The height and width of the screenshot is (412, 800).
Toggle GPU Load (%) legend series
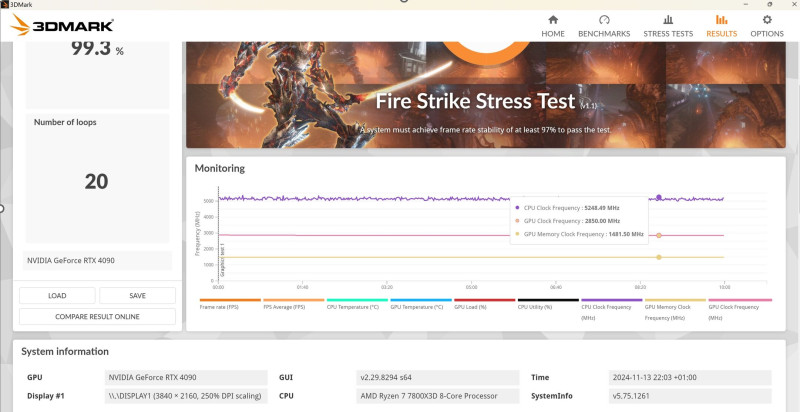tap(485, 304)
